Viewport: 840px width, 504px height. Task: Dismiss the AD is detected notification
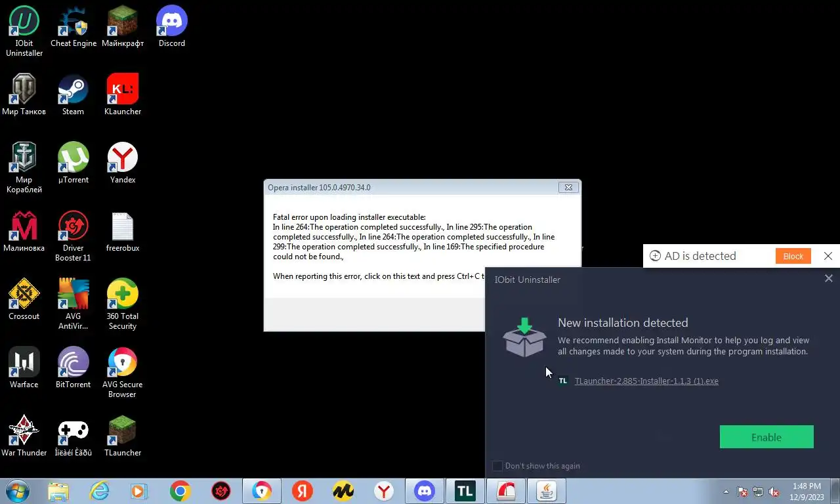(x=828, y=256)
